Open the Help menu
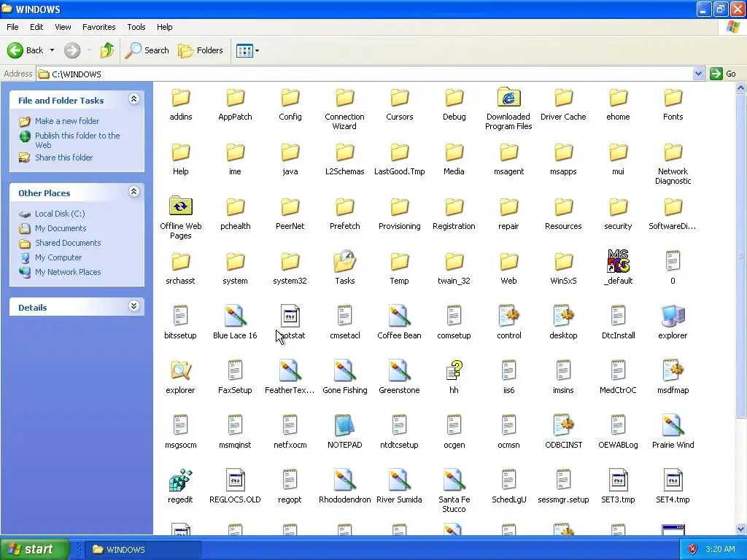This screenshot has height=560, width=747. 164,27
